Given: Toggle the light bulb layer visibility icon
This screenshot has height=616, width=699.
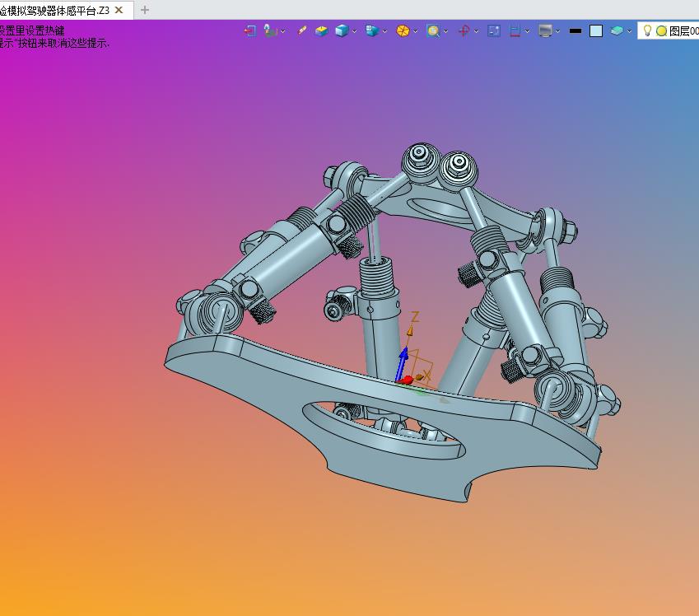Looking at the screenshot, I should pos(647,30).
